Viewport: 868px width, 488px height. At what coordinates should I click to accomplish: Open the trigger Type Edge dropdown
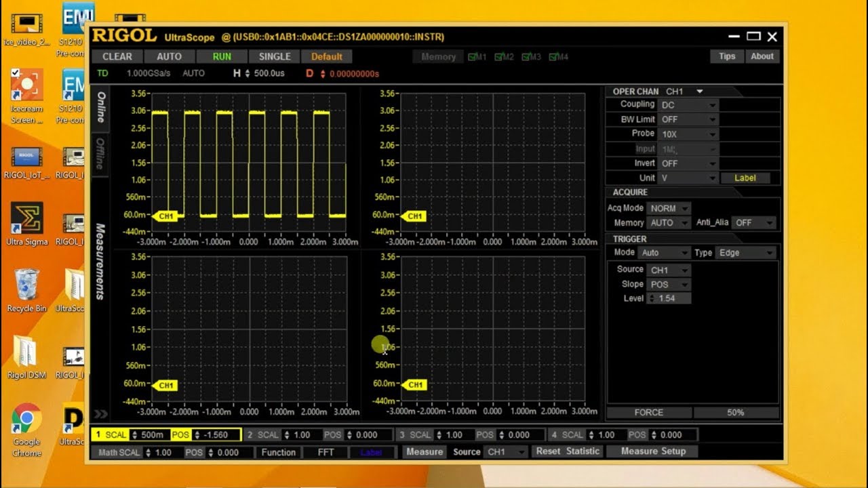[746, 253]
